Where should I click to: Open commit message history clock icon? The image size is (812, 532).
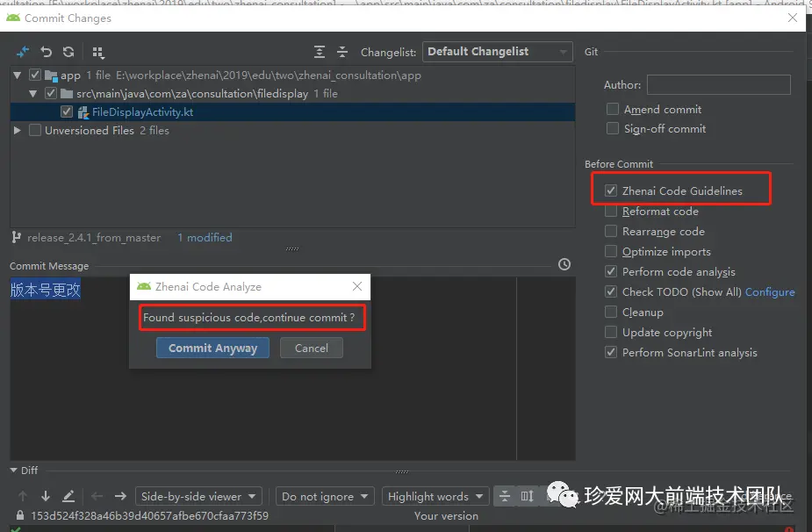point(564,265)
